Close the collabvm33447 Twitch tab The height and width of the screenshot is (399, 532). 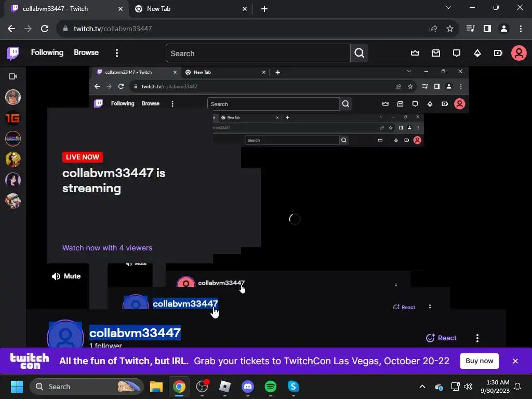(121, 9)
